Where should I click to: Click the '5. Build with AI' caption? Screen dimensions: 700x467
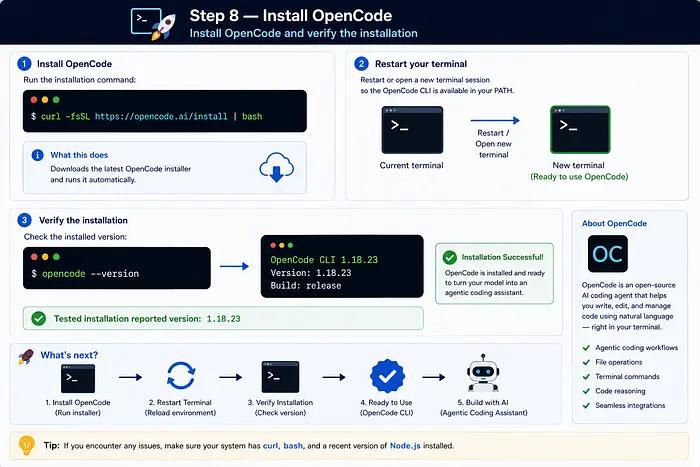tap(483, 402)
